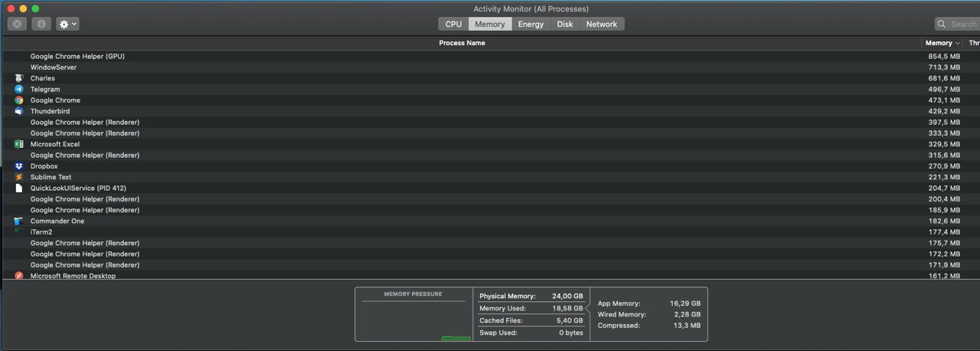
Task: Click the Wired Memory 2,28 GB entry
Action: click(649, 314)
